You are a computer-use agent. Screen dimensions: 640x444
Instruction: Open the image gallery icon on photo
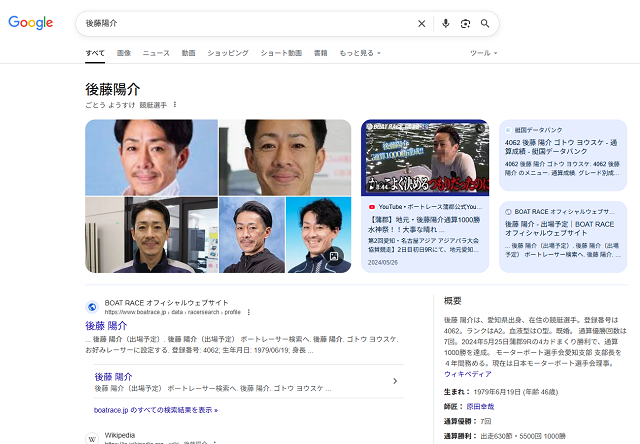[x=334, y=256]
